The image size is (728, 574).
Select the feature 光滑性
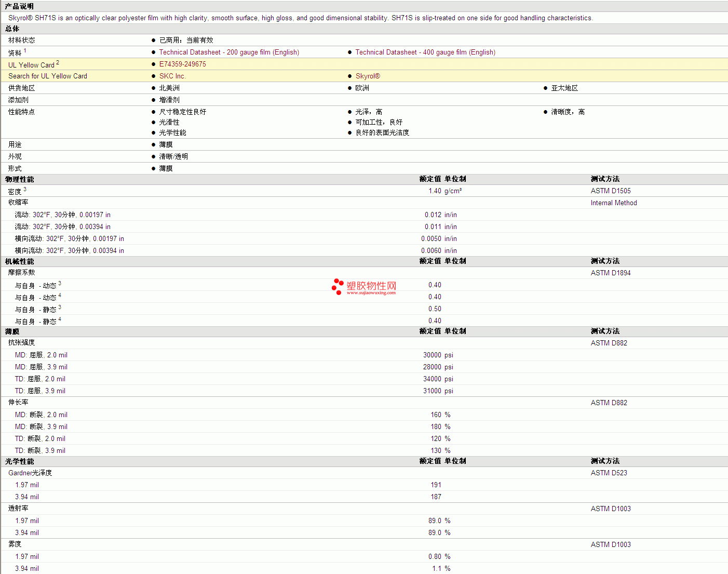pyautogui.click(x=169, y=122)
